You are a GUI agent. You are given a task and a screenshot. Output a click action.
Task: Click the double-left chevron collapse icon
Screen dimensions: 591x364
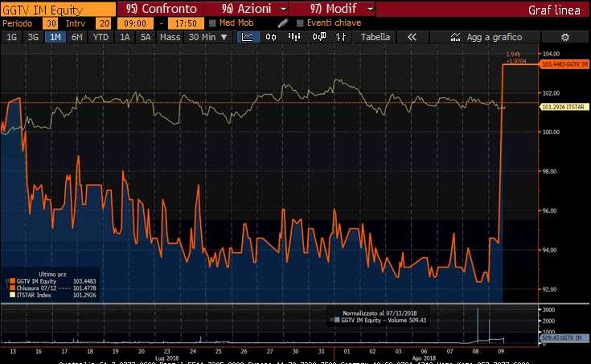(412, 37)
